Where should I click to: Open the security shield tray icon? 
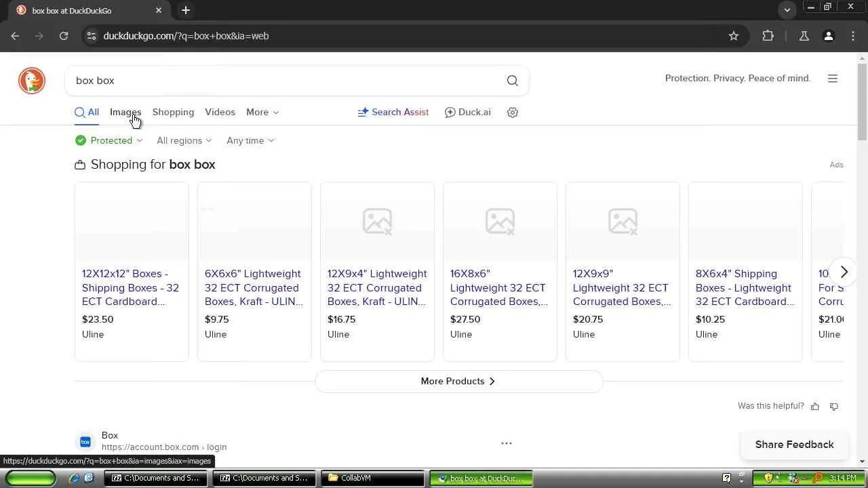[768, 478]
